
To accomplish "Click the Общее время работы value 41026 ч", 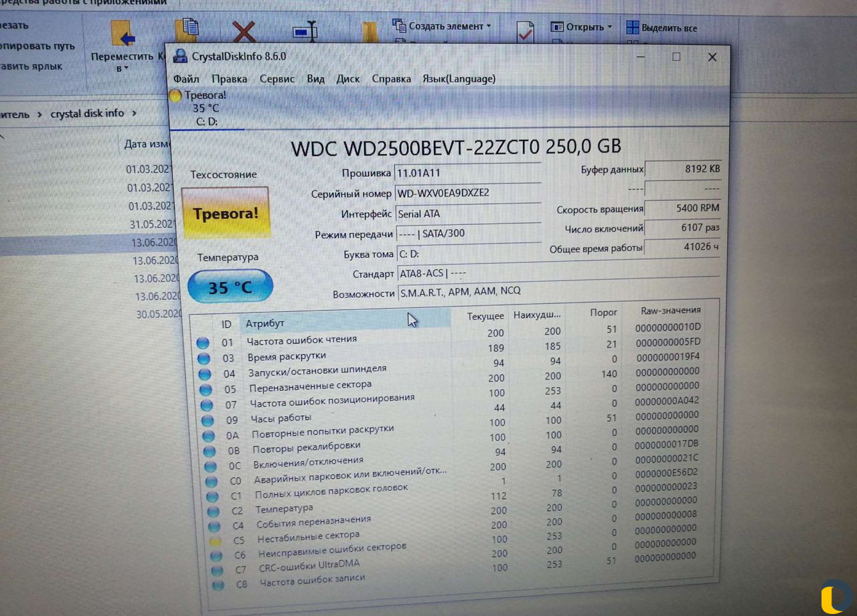I will pyautogui.click(x=683, y=248).
